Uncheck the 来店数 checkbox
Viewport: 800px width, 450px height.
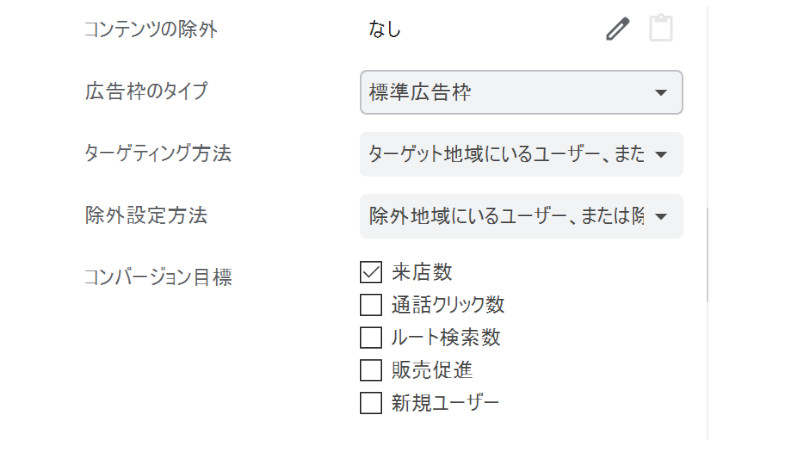click(x=371, y=272)
